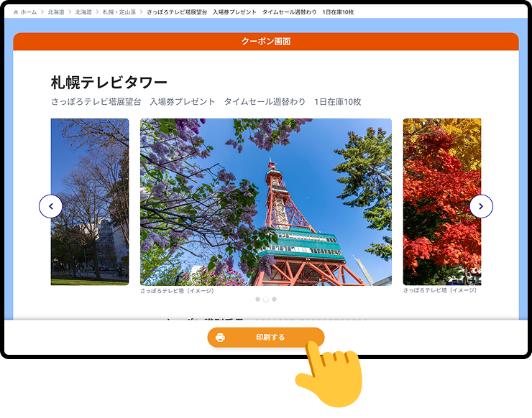Click the 印刷する print button
532x418 pixels.
pyautogui.click(x=266, y=338)
